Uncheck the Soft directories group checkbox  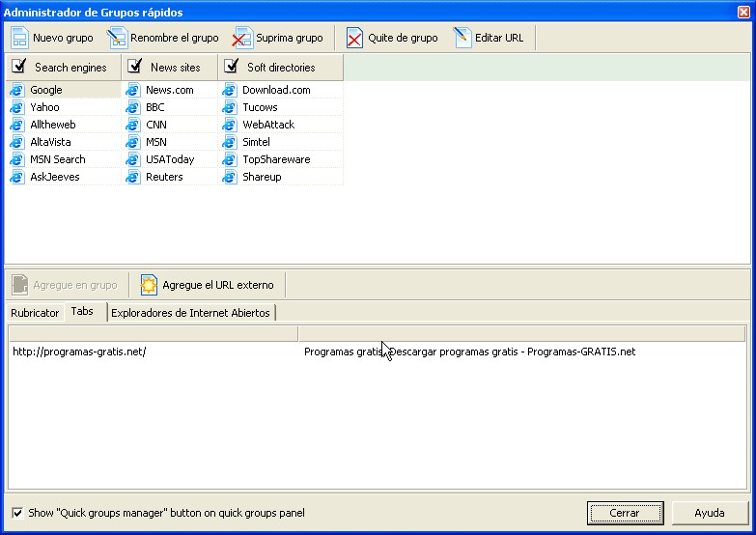pos(232,66)
